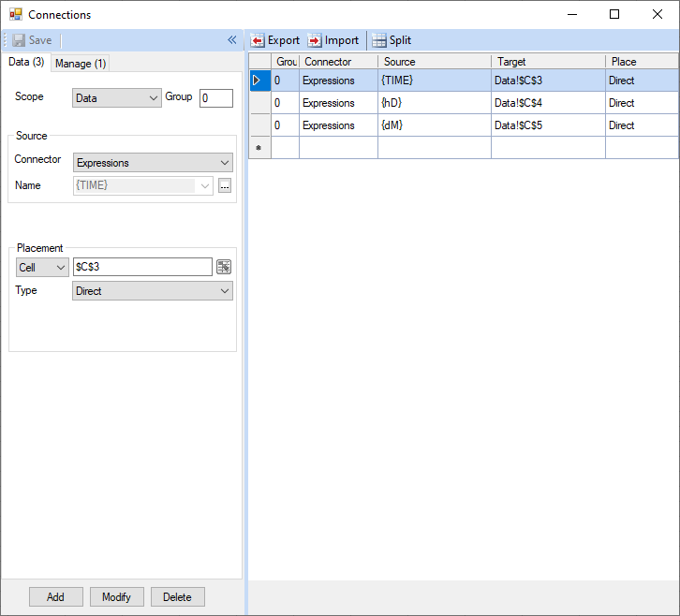Select the {hD} source cell
680x616 pixels.
pyautogui.click(x=434, y=103)
